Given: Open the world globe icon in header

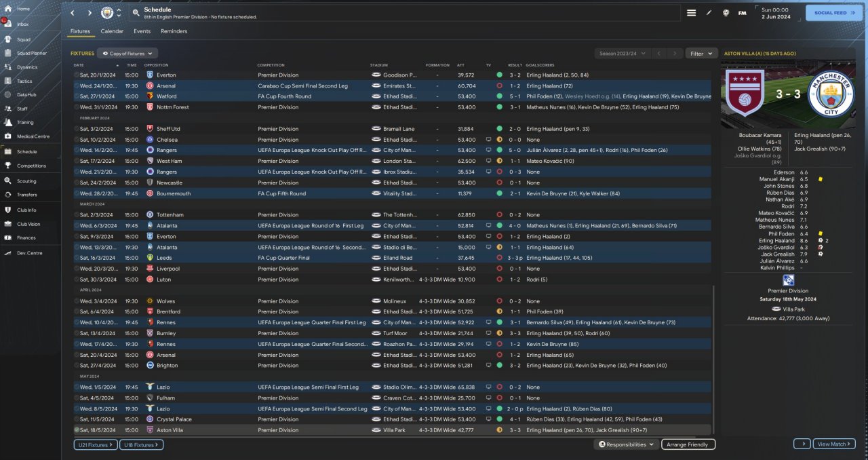Looking at the screenshot, I should tap(726, 13).
